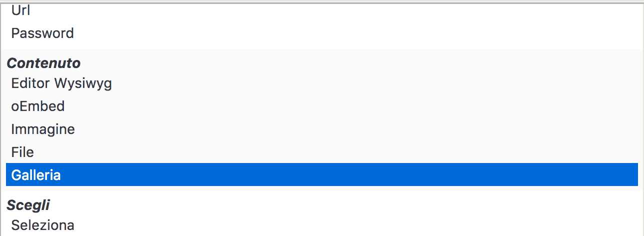Set the field type to Url

[x=322, y=10]
